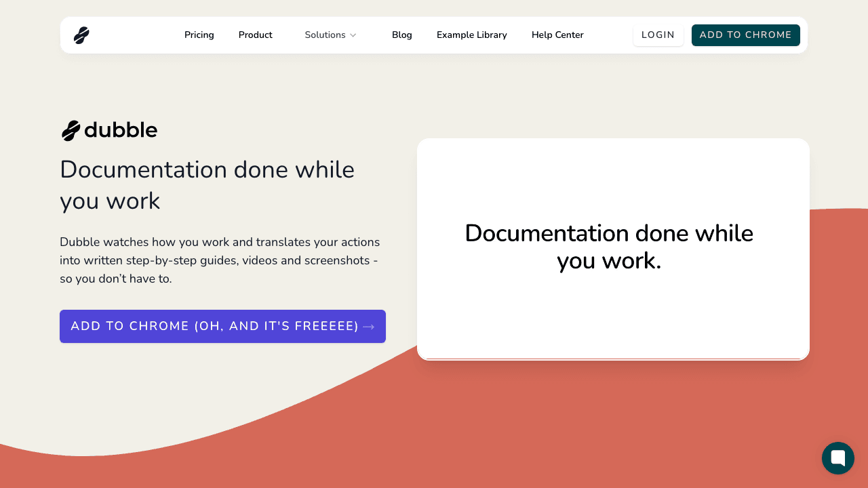
Task: Go to the Help Center
Action: [557, 35]
